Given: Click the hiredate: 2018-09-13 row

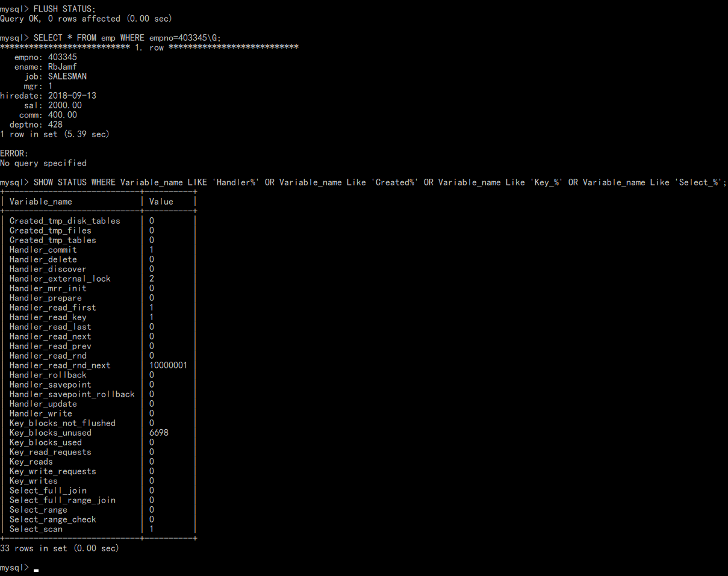Looking at the screenshot, I should point(48,96).
